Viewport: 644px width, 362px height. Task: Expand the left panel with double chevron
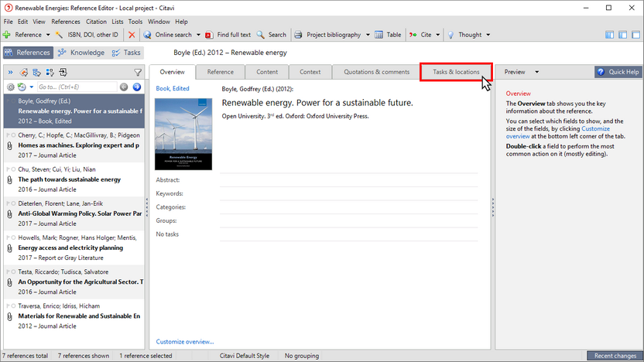tap(10, 72)
